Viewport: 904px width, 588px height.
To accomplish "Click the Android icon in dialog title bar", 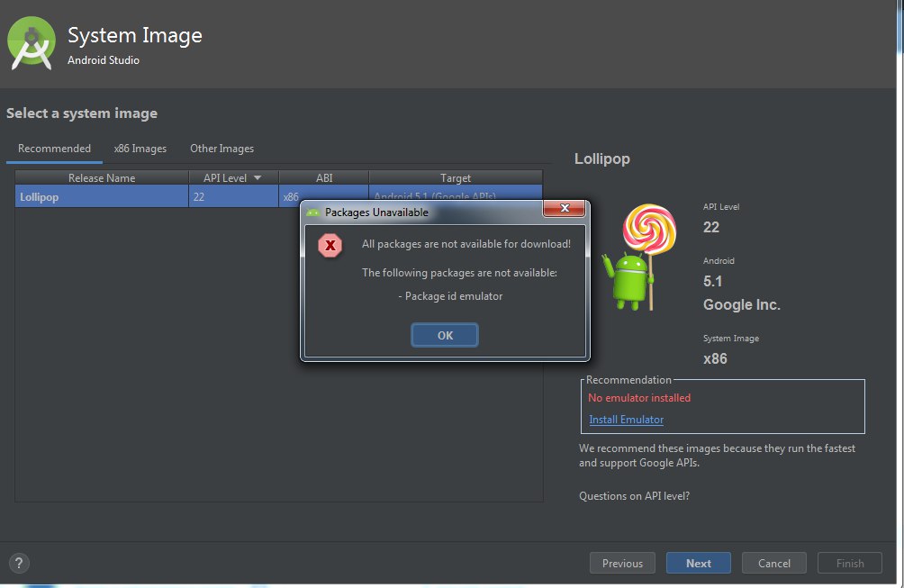I will coord(313,213).
